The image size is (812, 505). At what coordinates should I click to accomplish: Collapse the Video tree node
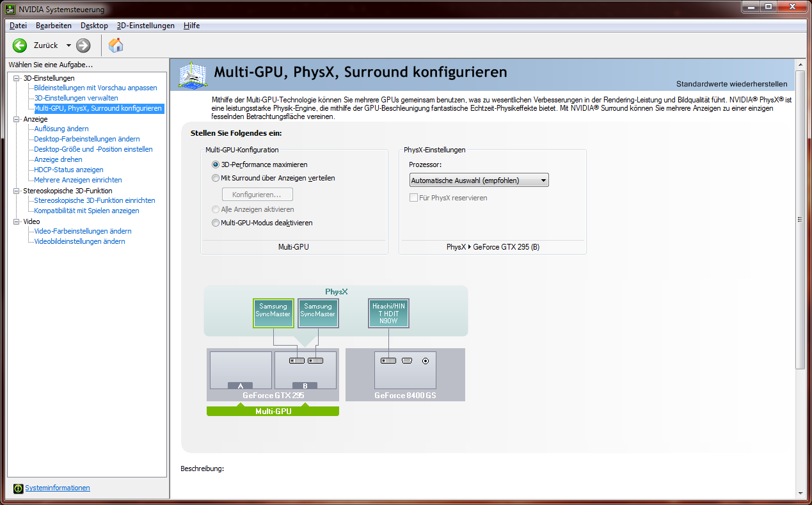click(x=17, y=221)
